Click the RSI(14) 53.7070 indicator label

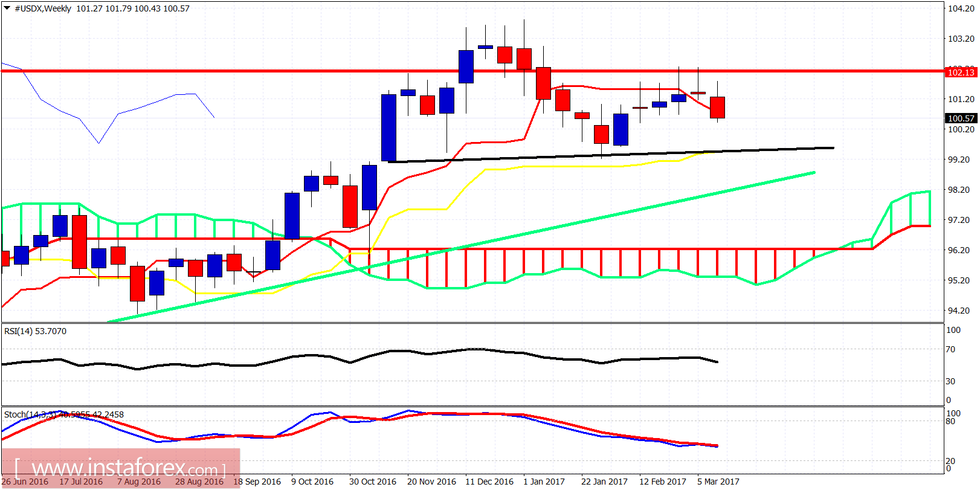[36, 331]
